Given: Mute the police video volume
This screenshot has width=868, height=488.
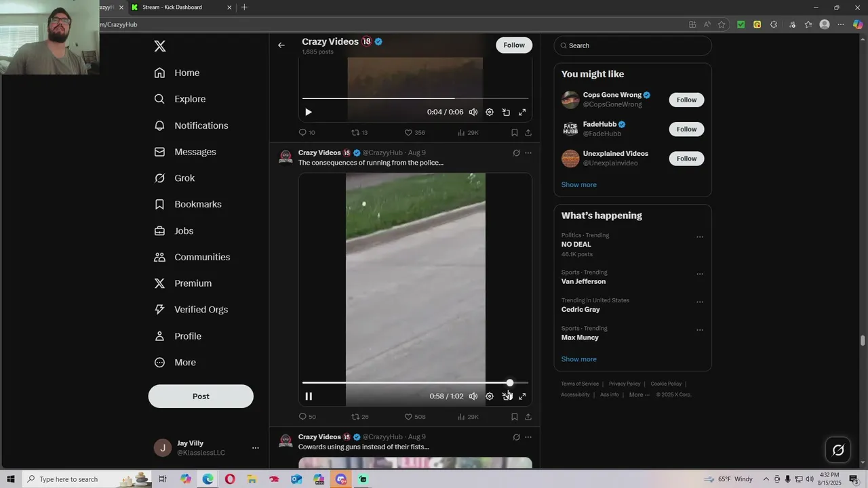Looking at the screenshot, I should pos(473,396).
